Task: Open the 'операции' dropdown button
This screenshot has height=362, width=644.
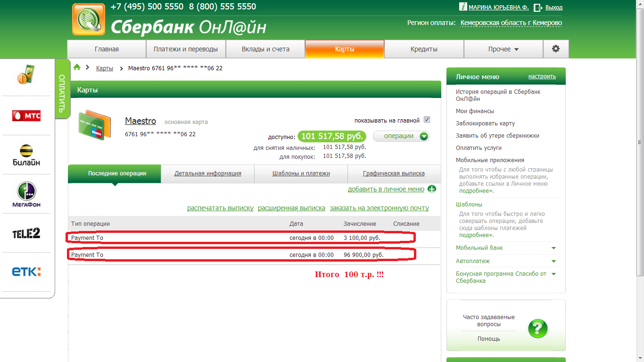Action: 401,136
